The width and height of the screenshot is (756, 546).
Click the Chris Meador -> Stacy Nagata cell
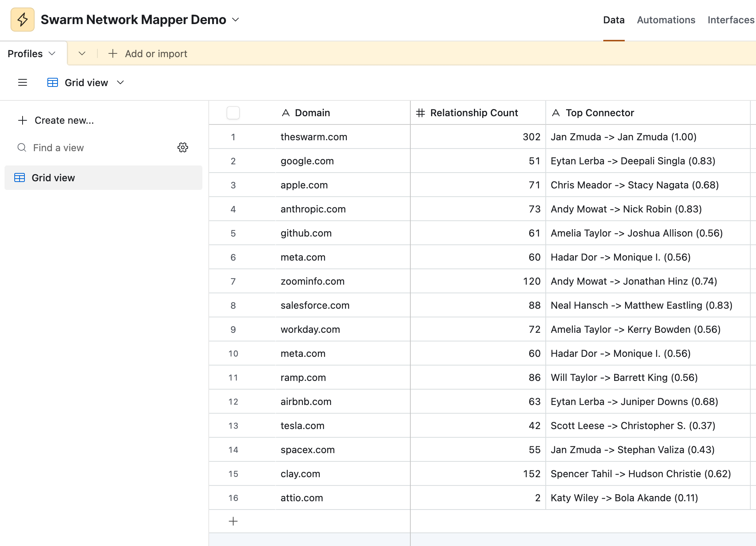648,185
